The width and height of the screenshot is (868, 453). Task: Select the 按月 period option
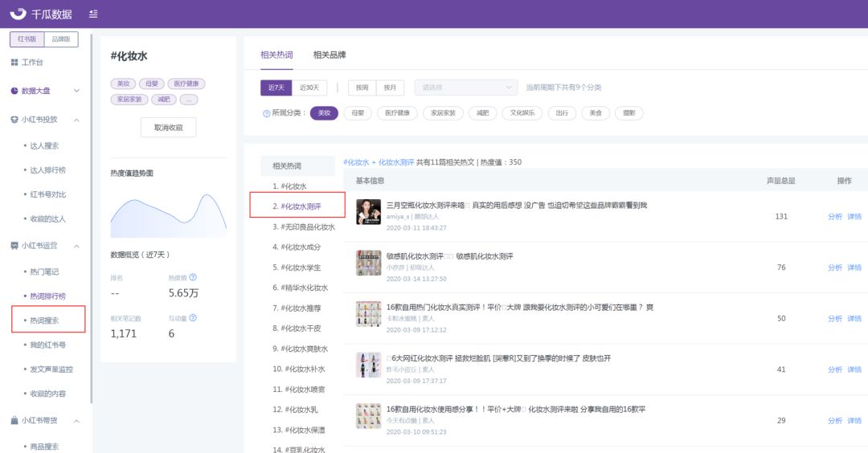tap(390, 88)
